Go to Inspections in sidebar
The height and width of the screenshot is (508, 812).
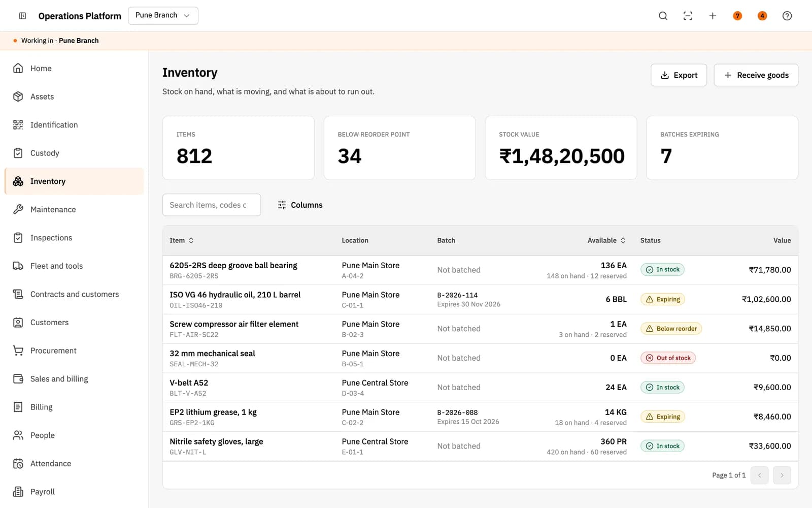(x=74, y=238)
